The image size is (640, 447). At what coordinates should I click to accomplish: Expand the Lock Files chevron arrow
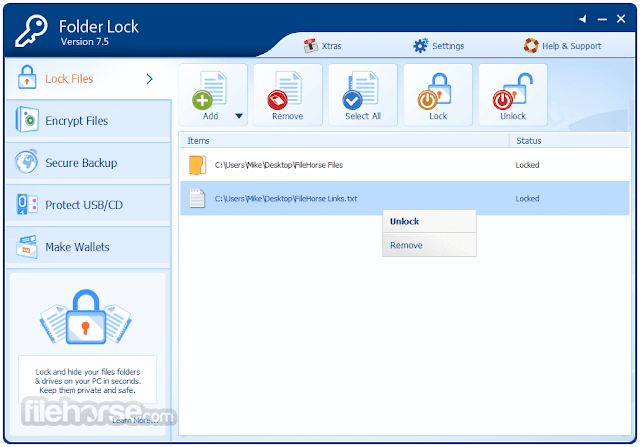pyautogui.click(x=149, y=79)
